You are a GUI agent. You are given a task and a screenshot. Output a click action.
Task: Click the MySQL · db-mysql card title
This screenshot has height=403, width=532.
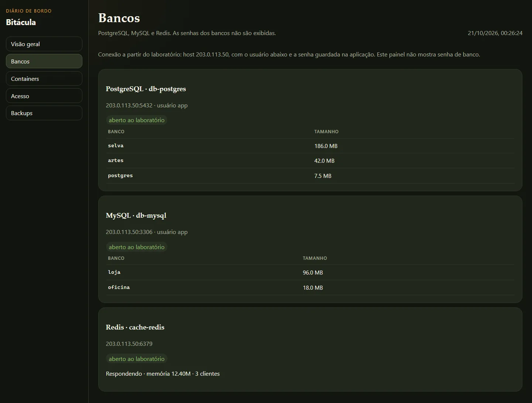(x=136, y=215)
